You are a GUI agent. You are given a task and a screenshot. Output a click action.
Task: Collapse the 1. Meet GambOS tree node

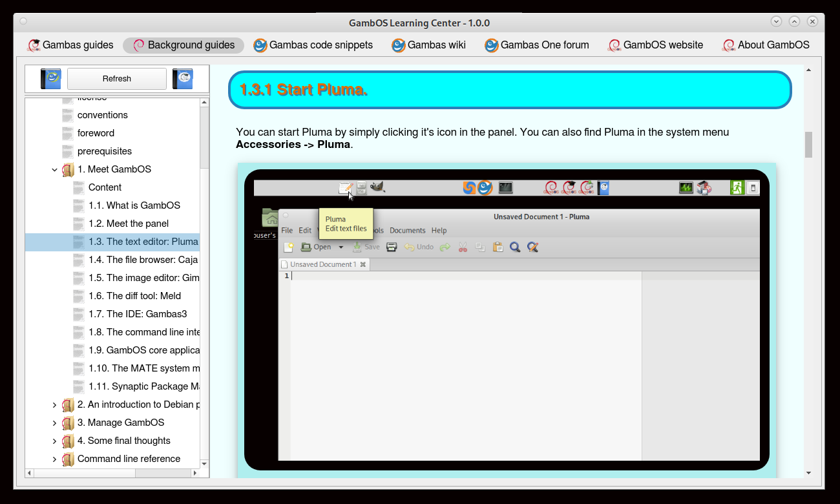pos(55,170)
